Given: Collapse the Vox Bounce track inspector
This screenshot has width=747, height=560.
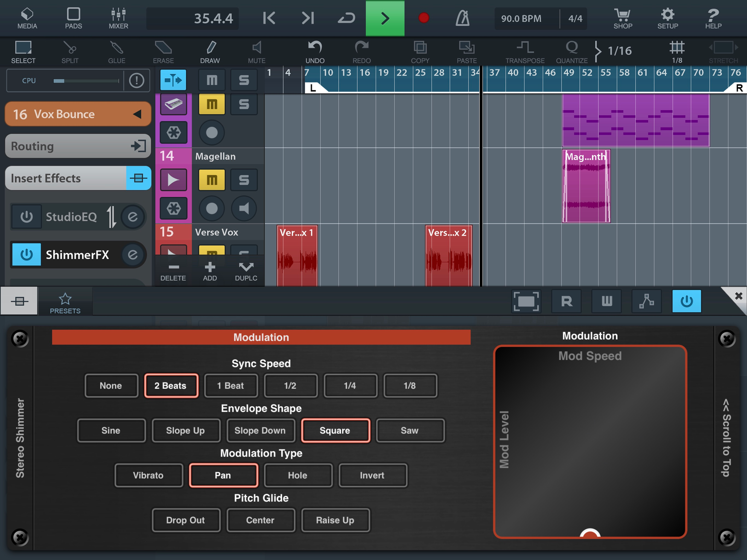Looking at the screenshot, I should click(137, 114).
